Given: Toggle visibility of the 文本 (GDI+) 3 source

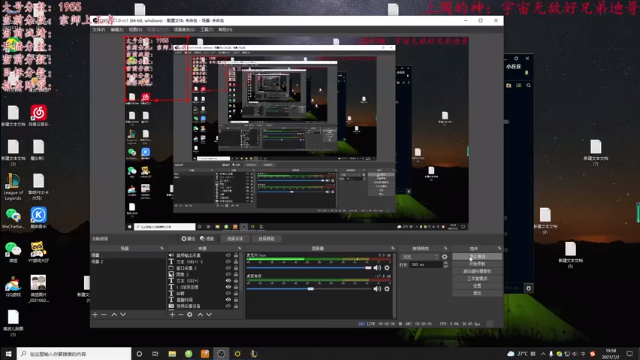Looking at the screenshot, I should [x=228, y=262].
